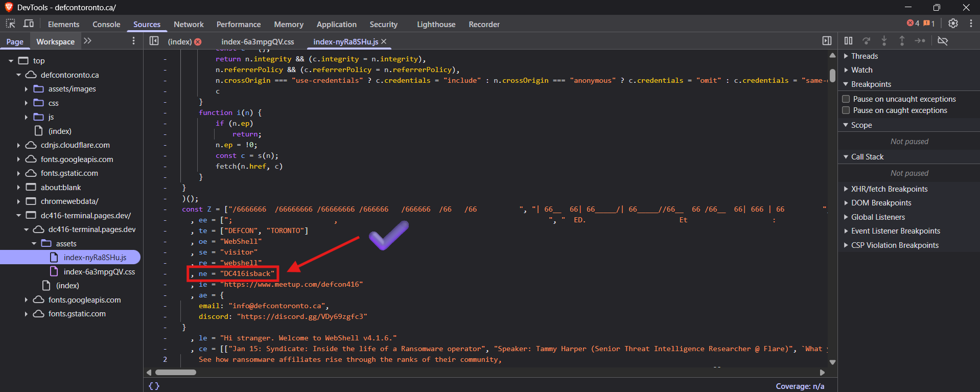
Task: Click the deactivate breakpoints icon
Action: point(943,41)
